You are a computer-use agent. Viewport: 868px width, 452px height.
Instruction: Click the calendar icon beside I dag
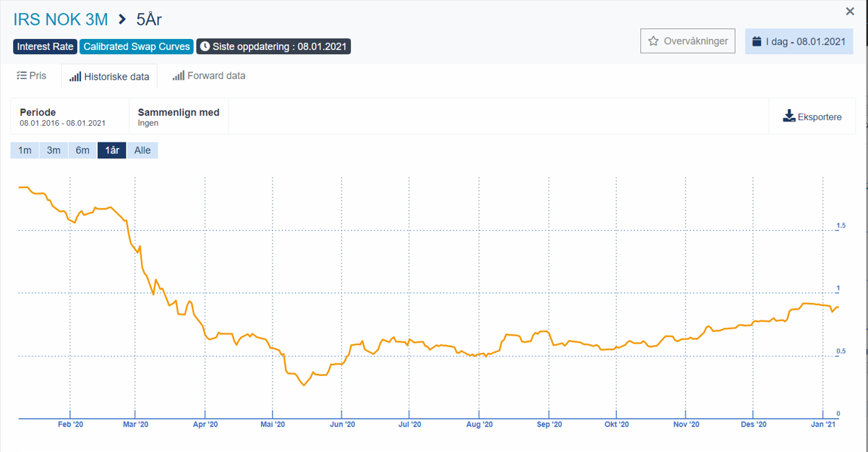pyautogui.click(x=757, y=41)
